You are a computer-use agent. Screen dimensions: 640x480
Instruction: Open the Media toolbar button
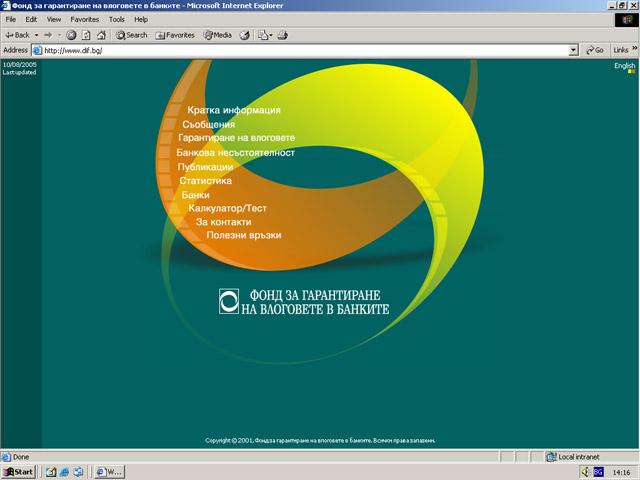(x=217, y=35)
